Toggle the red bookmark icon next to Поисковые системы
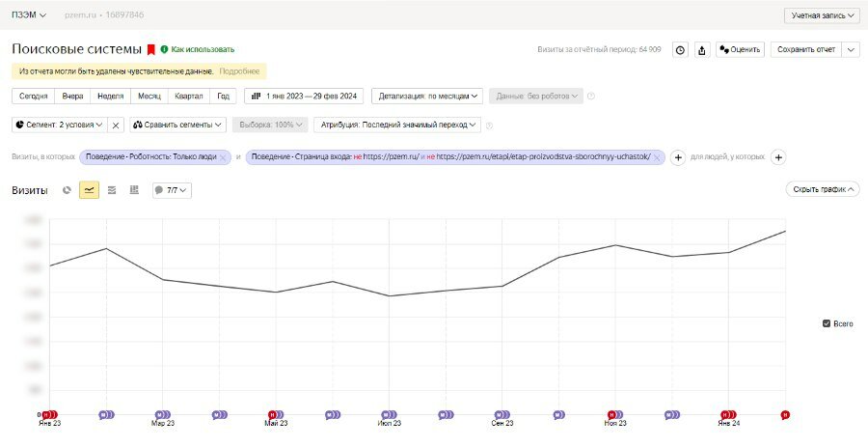The width and height of the screenshot is (868, 447). click(151, 49)
